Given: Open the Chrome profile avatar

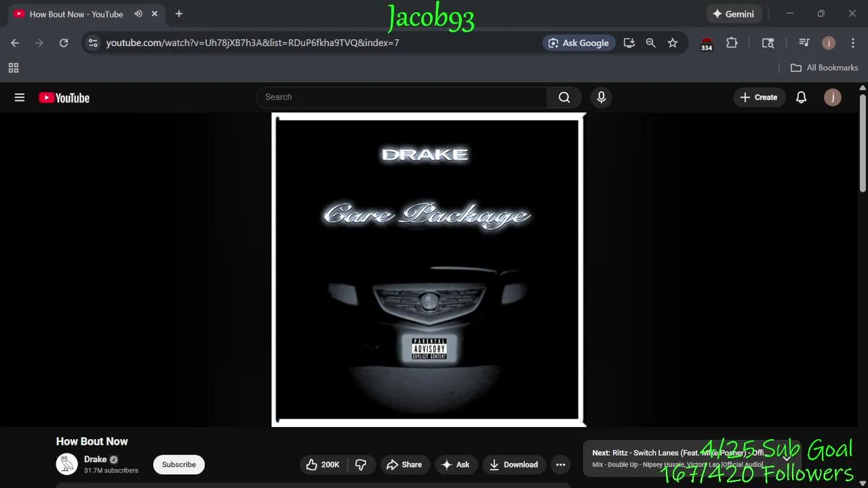Looking at the screenshot, I should 829,43.
